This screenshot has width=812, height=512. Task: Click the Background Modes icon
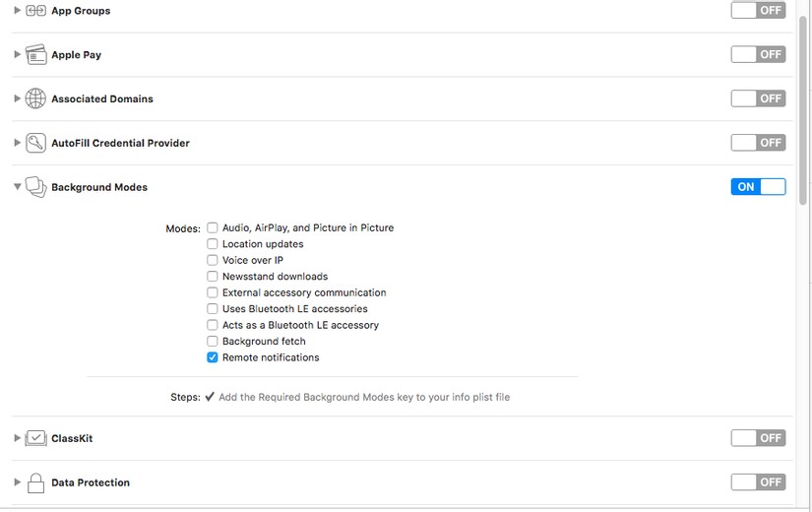[x=35, y=187]
